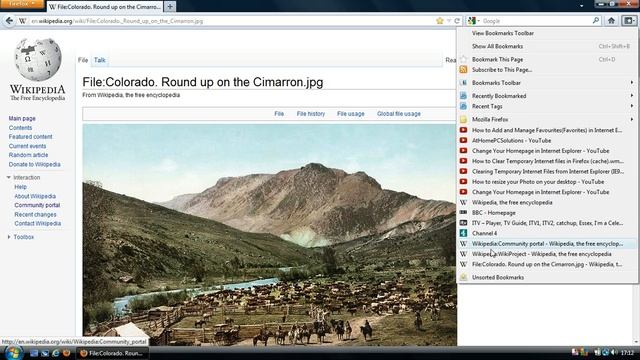Click the bookmark star in address bar

point(440,21)
